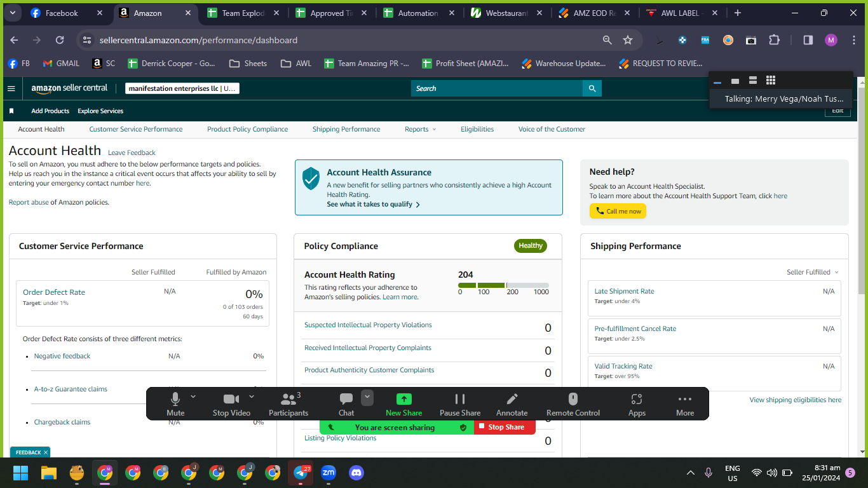Open Seller Fulfilled dropdown in Shipping Performance

pyautogui.click(x=813, y=272)
